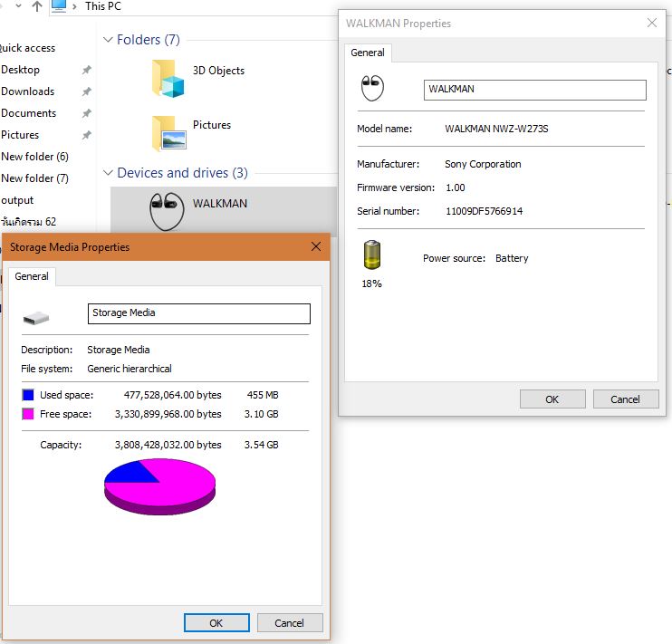Click This PC in the address bar
Screen dimensions: 672x644
[103, 6]
